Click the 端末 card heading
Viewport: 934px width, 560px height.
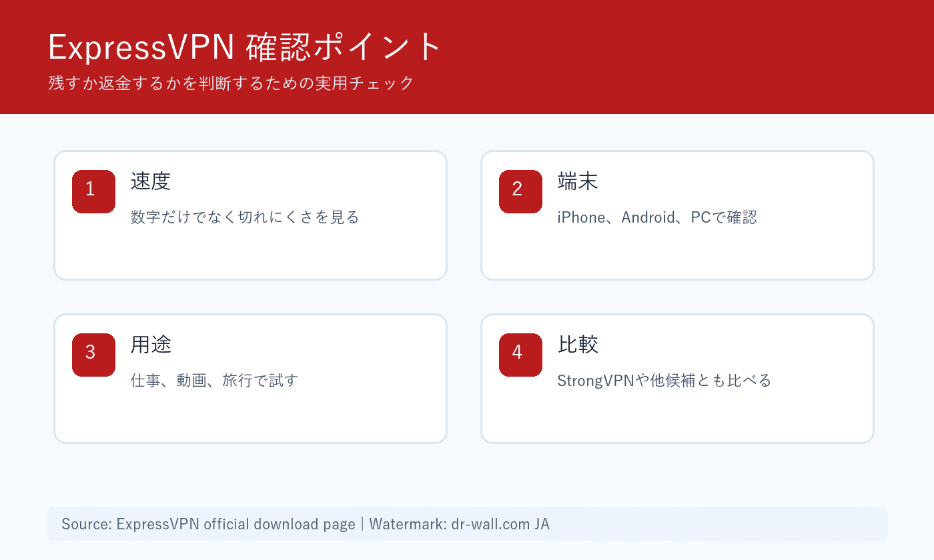[578, 181]
